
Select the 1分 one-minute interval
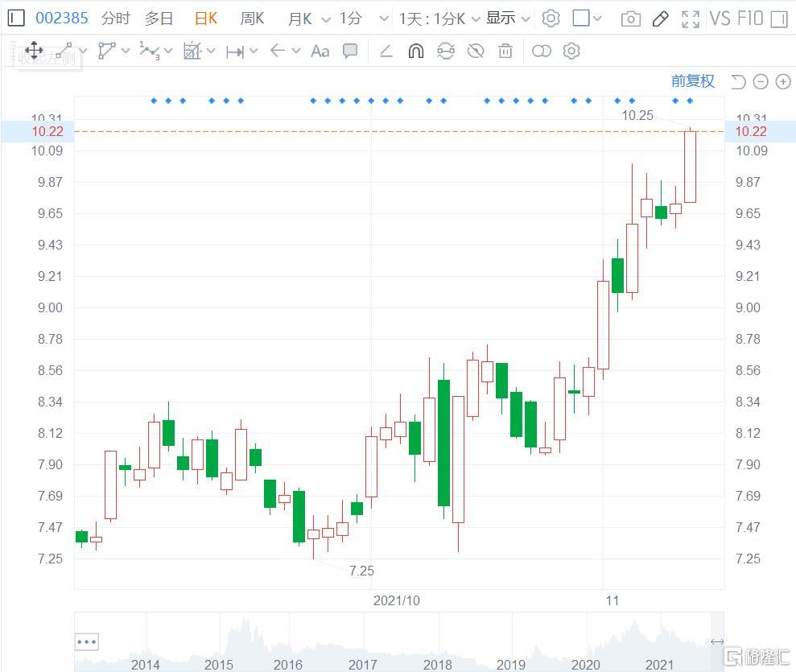(351, 19)
